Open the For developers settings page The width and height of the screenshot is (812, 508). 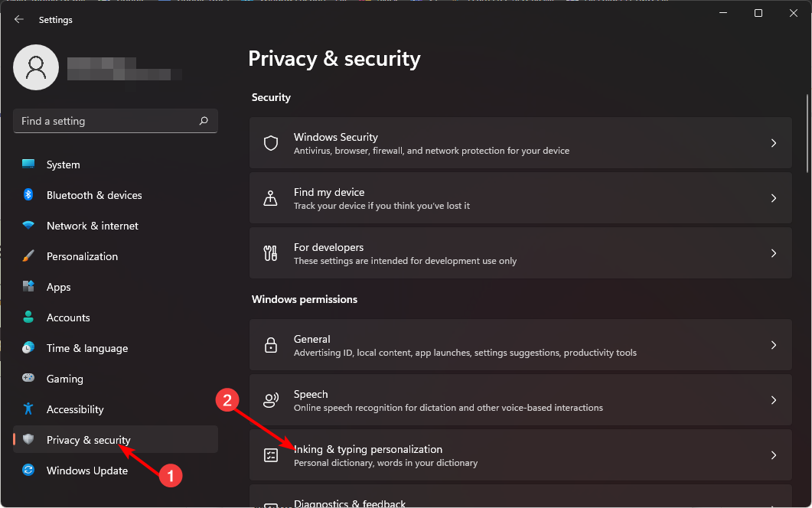point(520,252)
